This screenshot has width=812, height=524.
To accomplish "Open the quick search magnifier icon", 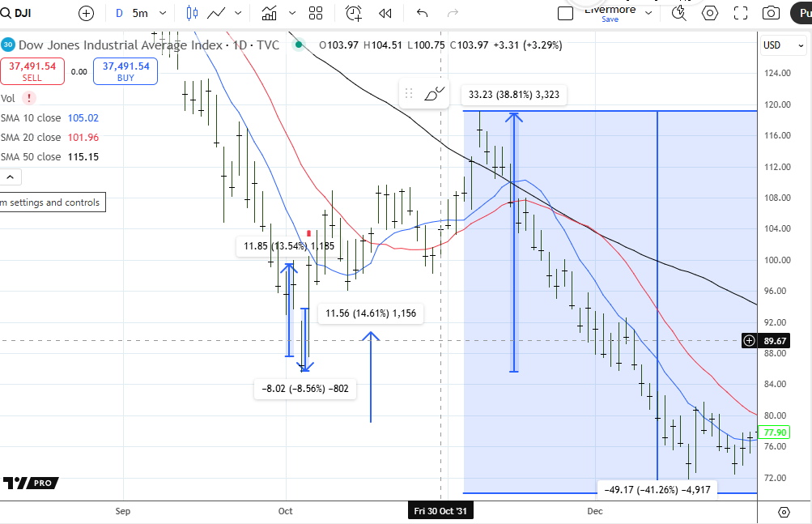I will (679, 14).
